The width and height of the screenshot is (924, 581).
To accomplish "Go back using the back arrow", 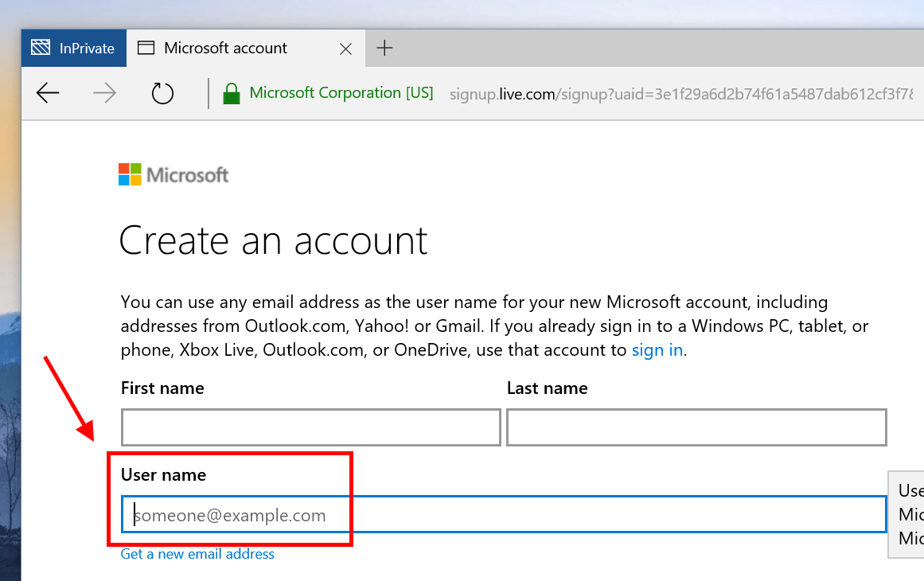I will point(47,93).
